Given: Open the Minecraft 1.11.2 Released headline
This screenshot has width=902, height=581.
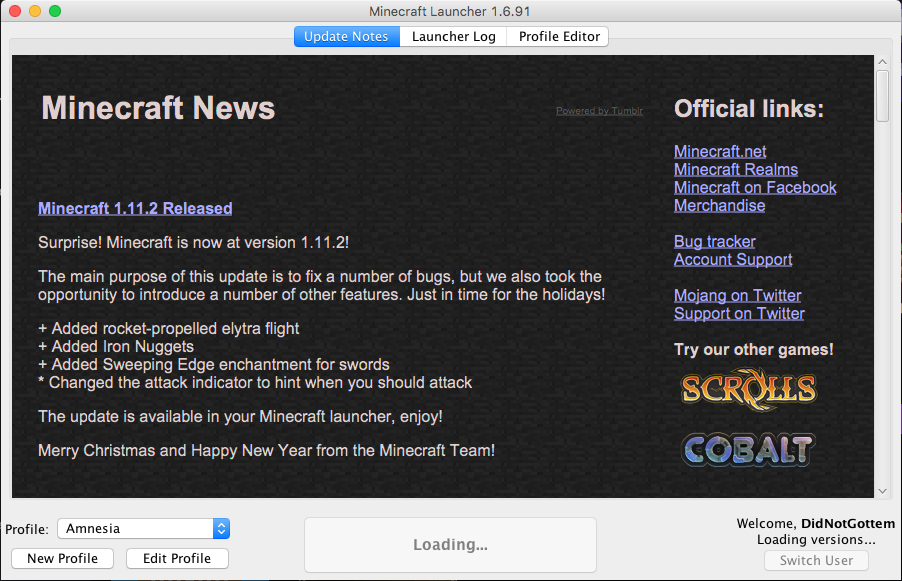Looking at the screenshot, I should 135,208.
